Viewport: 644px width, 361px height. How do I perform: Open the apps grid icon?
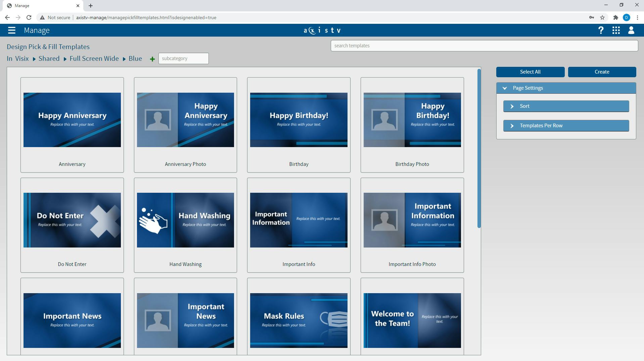click(x=616, y=30)
